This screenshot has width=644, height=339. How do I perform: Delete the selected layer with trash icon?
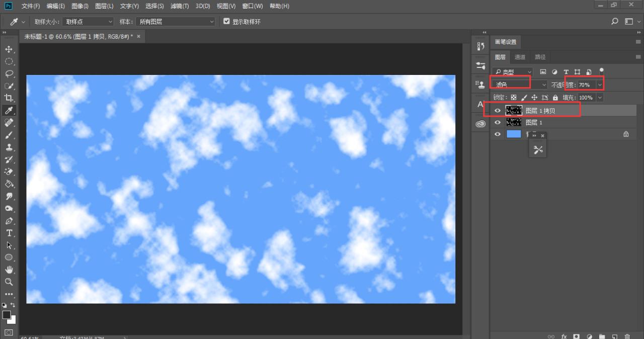627,336
